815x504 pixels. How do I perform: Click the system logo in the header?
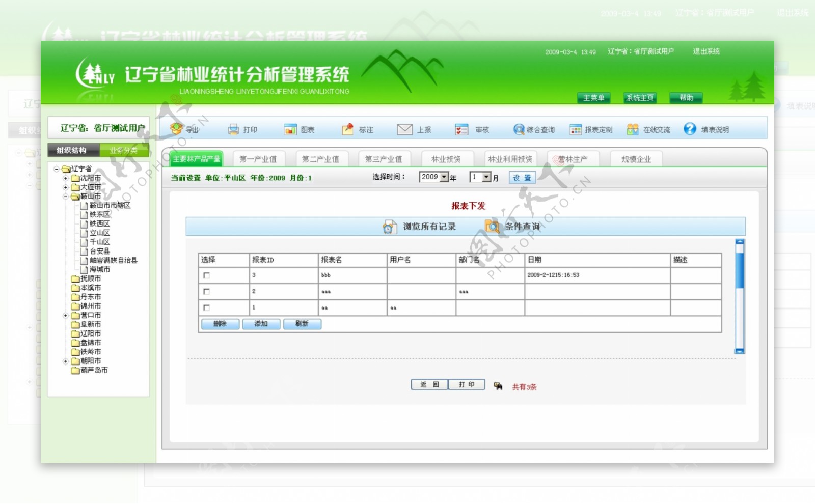click(95, 74)
